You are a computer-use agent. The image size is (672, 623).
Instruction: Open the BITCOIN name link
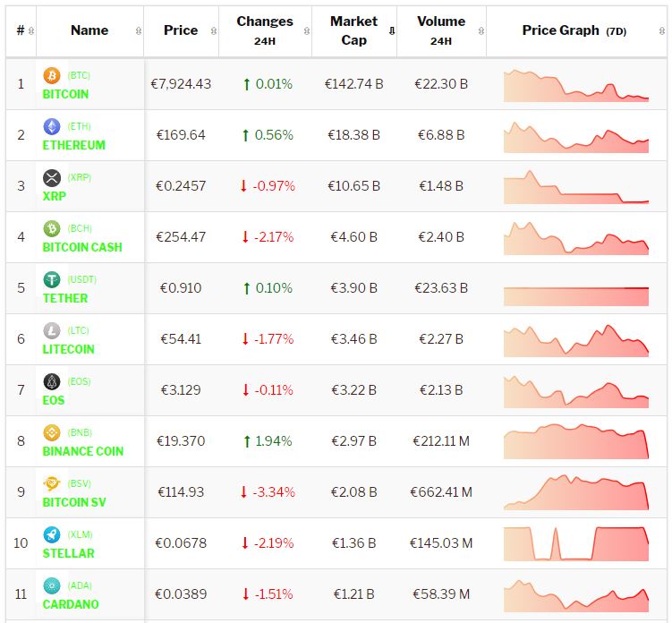click(65, 94)
